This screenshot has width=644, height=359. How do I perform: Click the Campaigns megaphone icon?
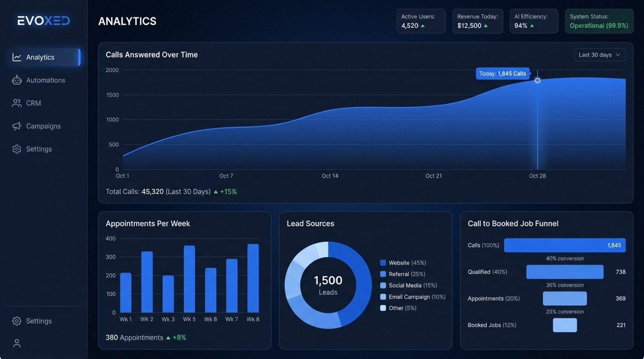[17, 126]
